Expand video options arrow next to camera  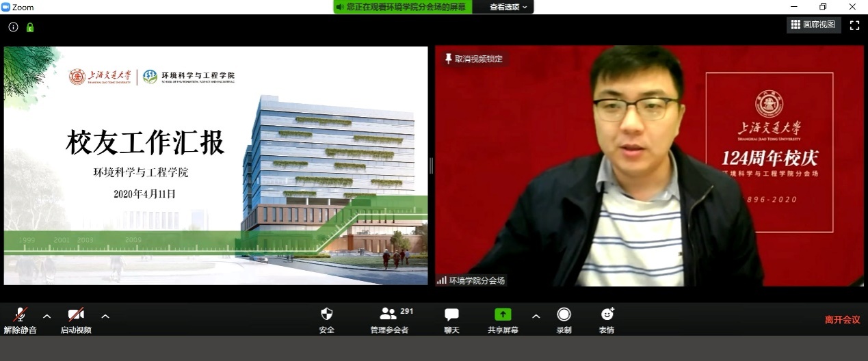pos(105,316)
